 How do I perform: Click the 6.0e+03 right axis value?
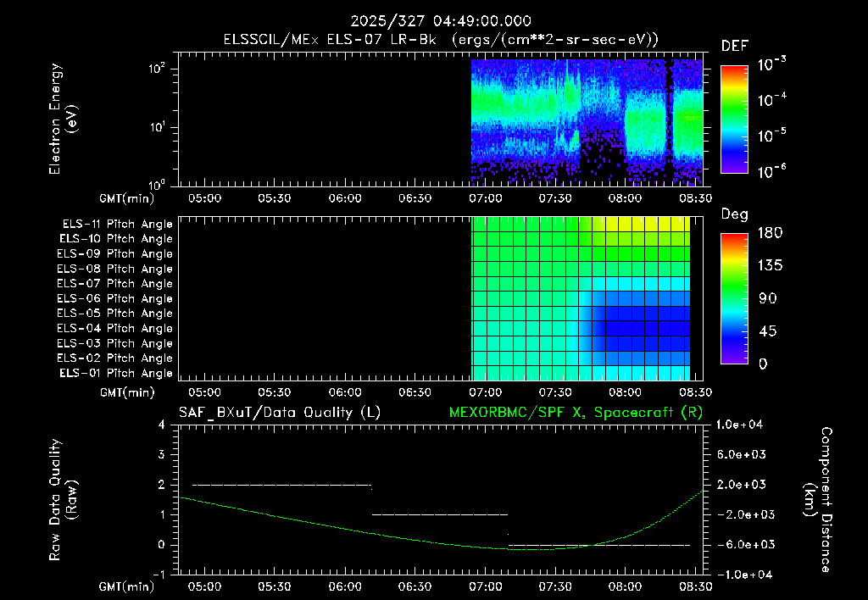click(741, 455)
